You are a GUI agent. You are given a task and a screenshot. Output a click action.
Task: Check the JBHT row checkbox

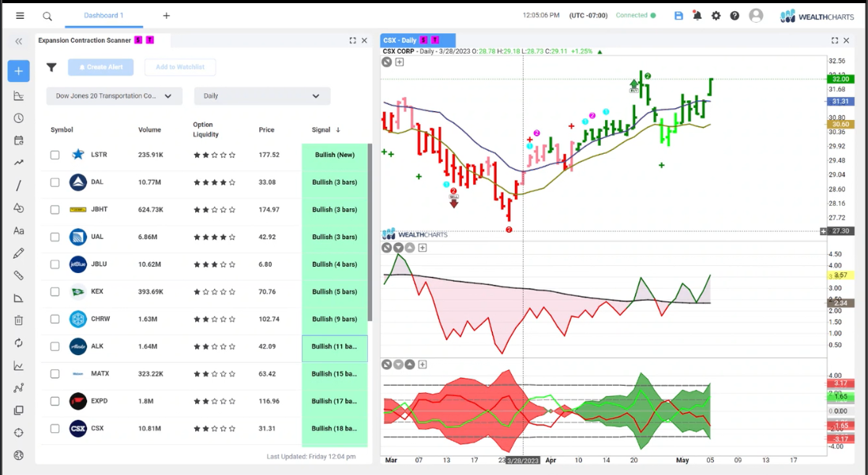pos(54,210)
